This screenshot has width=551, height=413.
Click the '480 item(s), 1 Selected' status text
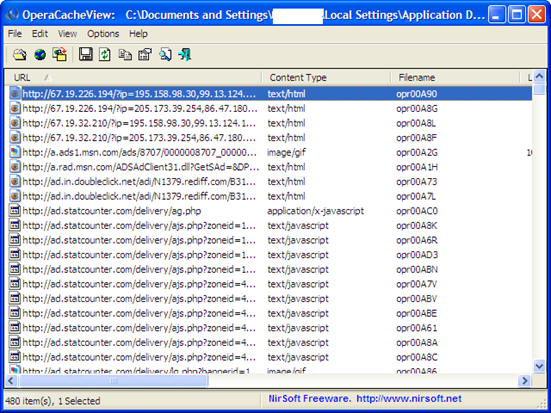click(53, 401)
